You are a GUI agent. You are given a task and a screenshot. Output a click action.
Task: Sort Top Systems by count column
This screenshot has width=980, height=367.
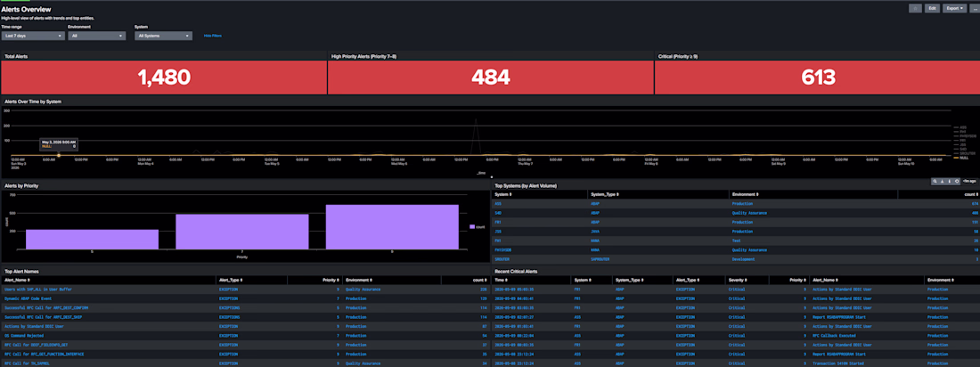970,194
